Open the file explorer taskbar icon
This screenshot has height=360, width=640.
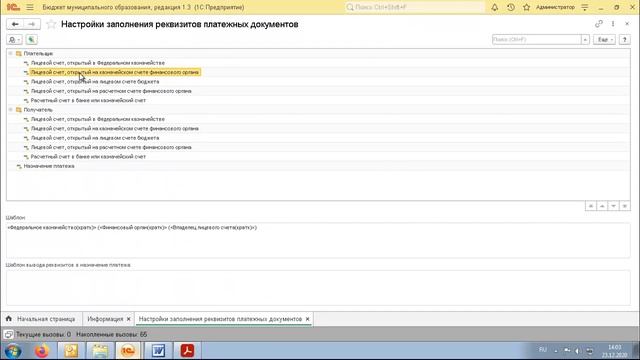(x=100, y=351)
